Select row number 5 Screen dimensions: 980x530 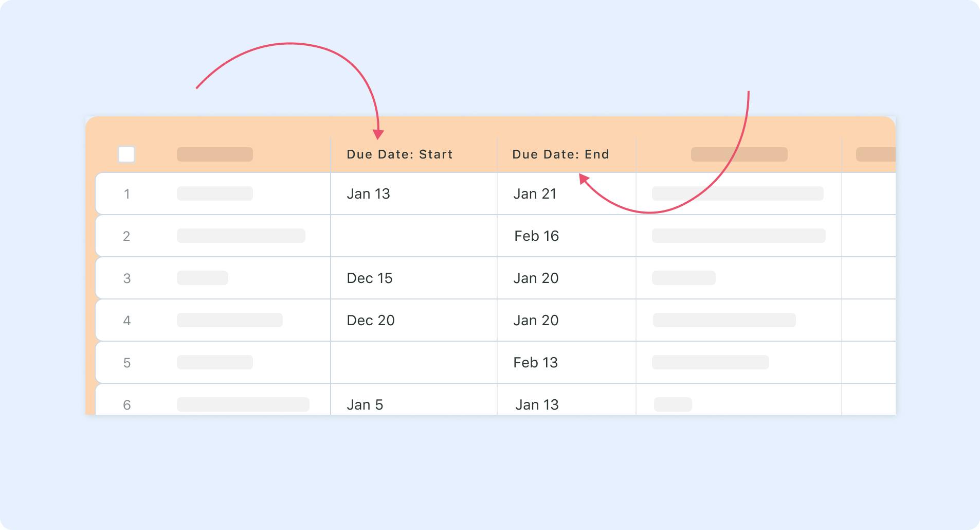pos(126,363)
